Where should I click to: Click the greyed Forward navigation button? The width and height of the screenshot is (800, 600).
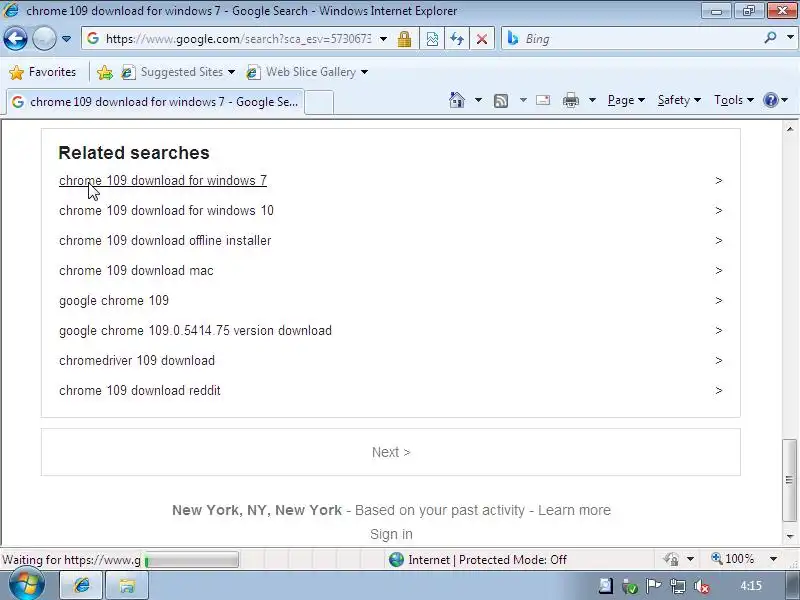[44, 39]
